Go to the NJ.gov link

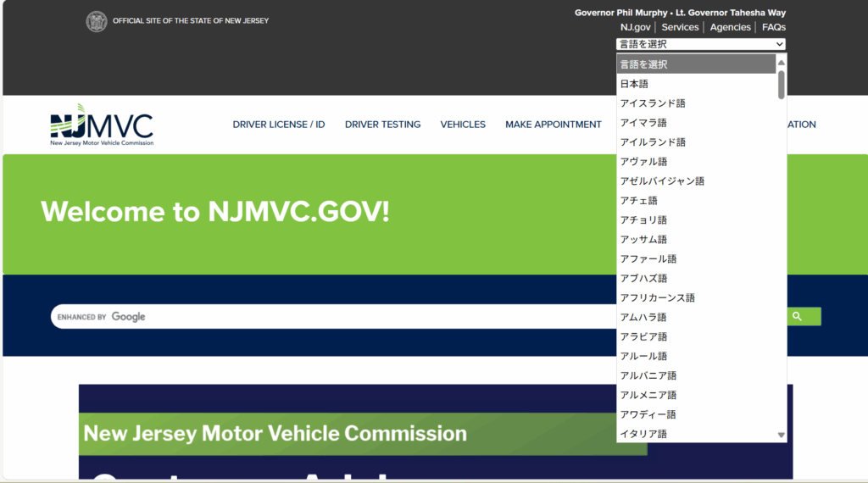click(635, 27)
